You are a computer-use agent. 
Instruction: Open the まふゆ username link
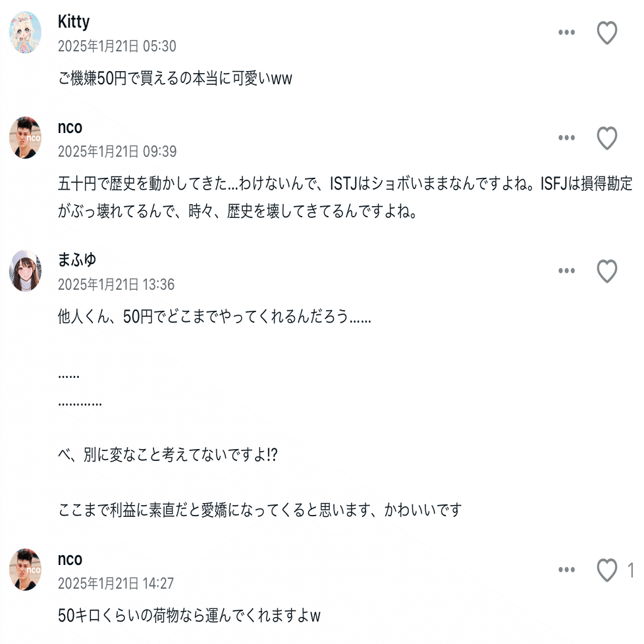pyautogui.click(x=77, y=259)
